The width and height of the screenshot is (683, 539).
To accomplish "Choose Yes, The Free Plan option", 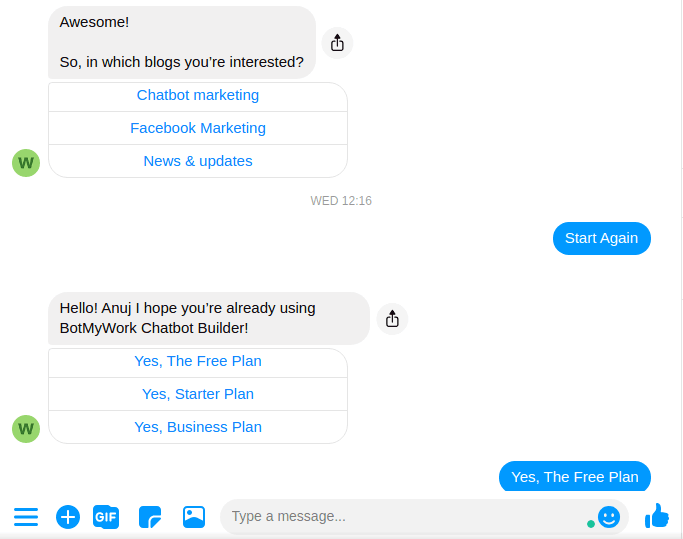I will (198, 361).
